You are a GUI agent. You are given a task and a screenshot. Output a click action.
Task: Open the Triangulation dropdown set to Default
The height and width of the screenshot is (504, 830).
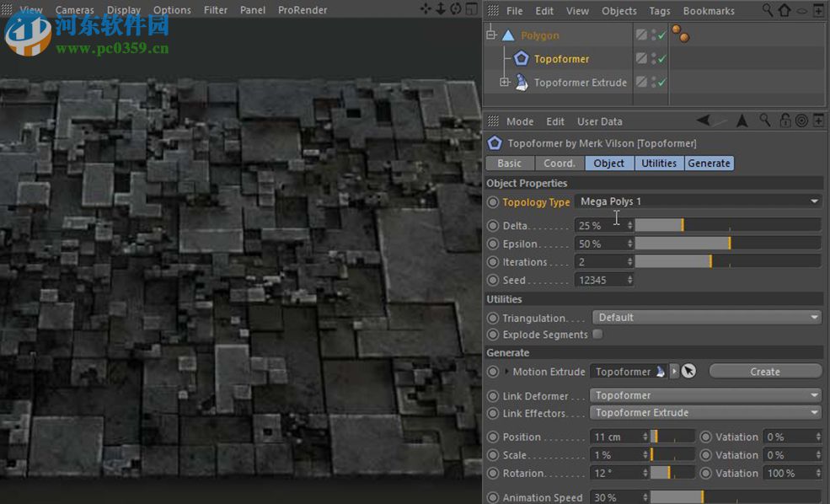click(708, 317)
